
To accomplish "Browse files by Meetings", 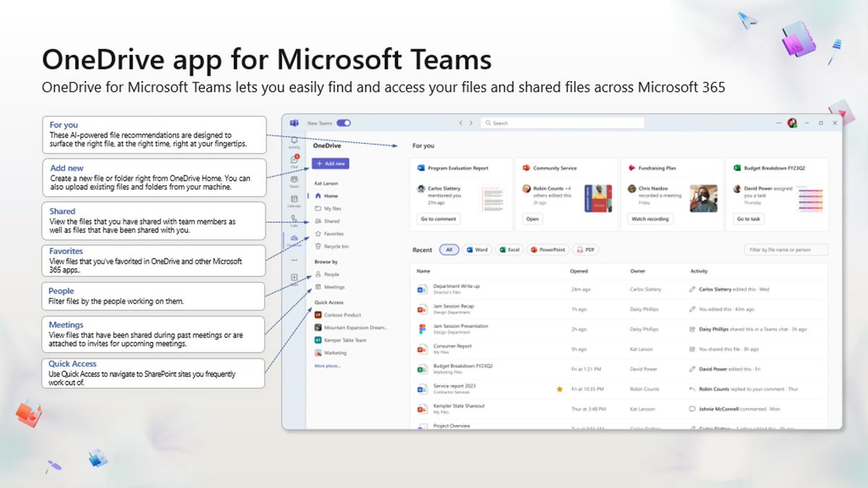I will (x=330, y=287).
